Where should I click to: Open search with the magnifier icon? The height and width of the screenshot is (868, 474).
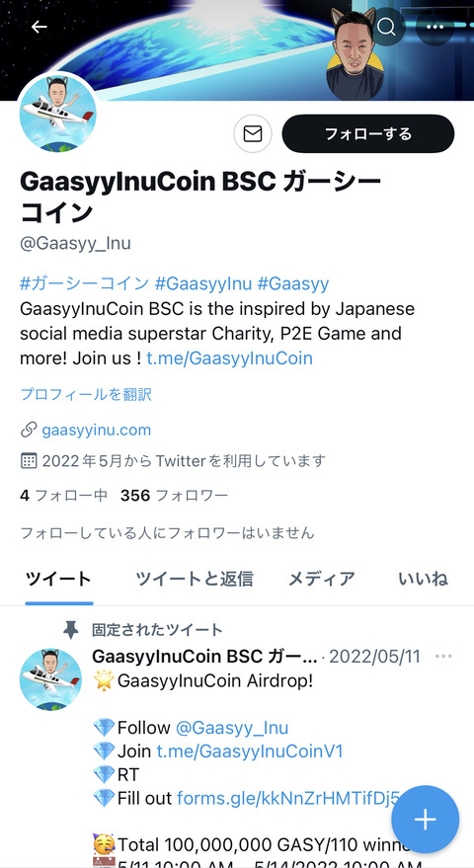tap(386, 26)
